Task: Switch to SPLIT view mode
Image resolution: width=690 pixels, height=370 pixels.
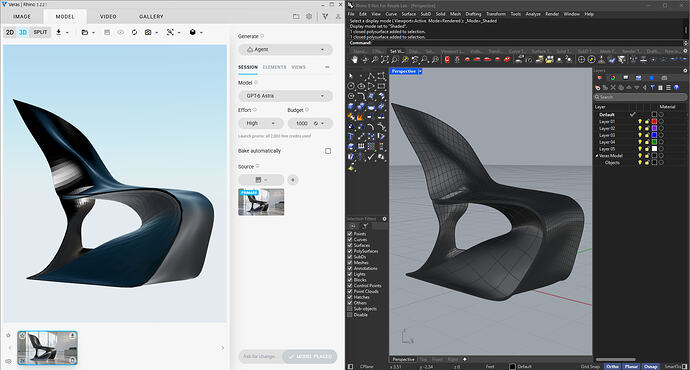Action: [x=40, y=33]
